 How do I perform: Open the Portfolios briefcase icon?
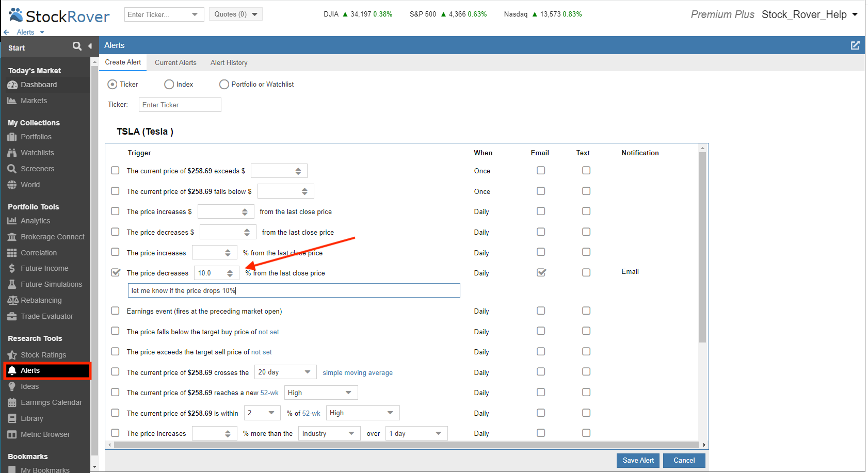point(12,137)
